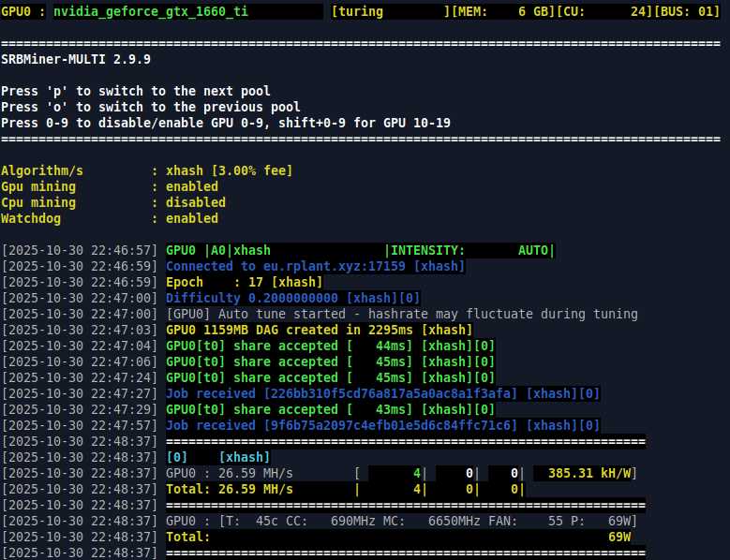
Task: Click the Auto tune started message
Action: point(402,314)
